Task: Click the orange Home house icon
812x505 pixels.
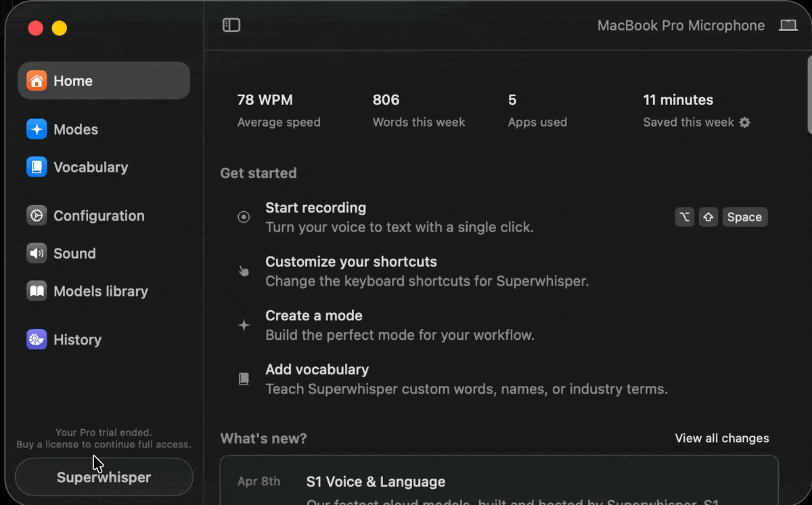Action: pyautogui.click(x=37, y=81)
